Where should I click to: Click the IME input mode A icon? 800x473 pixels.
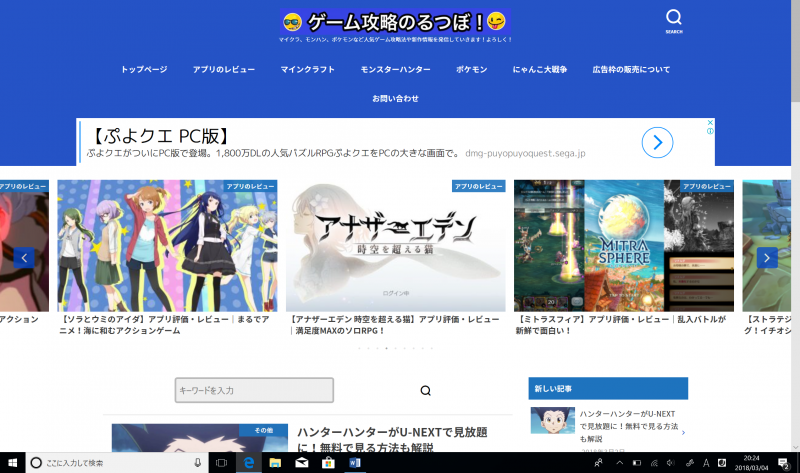[706, 463]
